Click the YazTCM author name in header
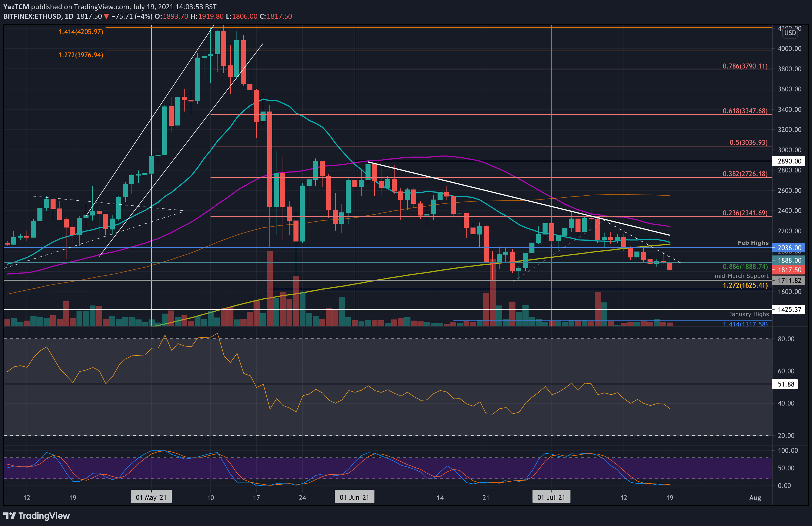Screen dimensions: 812x526 (16, 7)
